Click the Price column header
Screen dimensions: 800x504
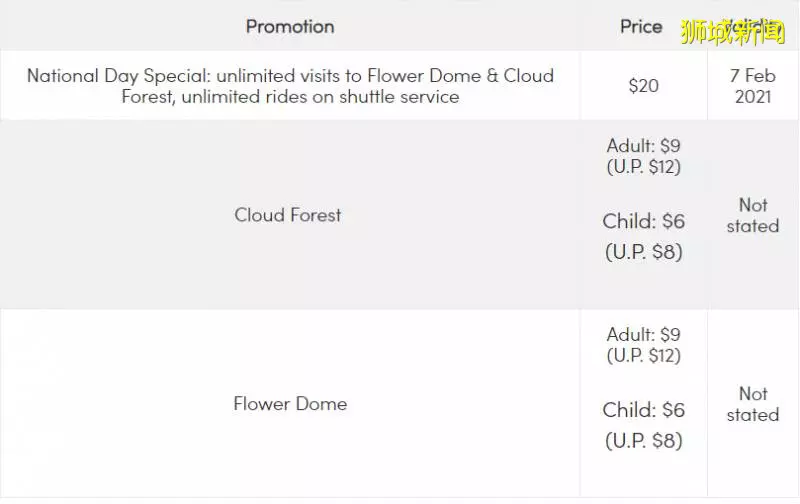[x=641, y=27]
